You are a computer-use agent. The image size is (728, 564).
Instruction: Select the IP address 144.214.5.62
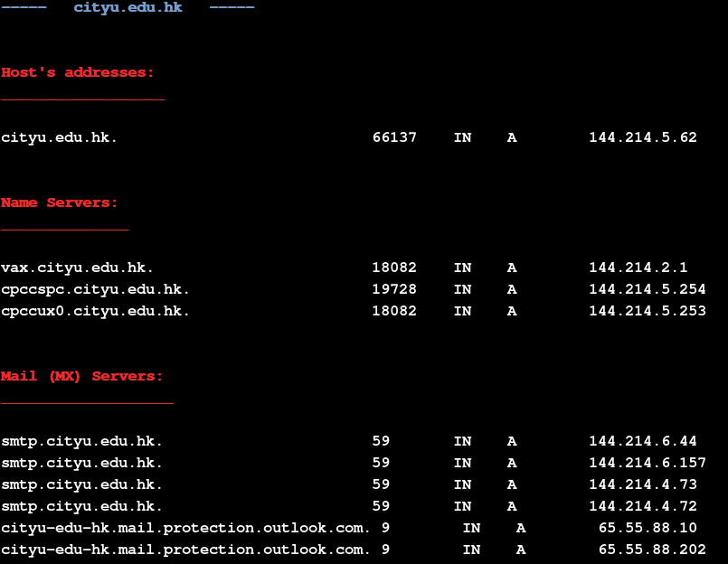pyautogui.click(x=643, y=137)
